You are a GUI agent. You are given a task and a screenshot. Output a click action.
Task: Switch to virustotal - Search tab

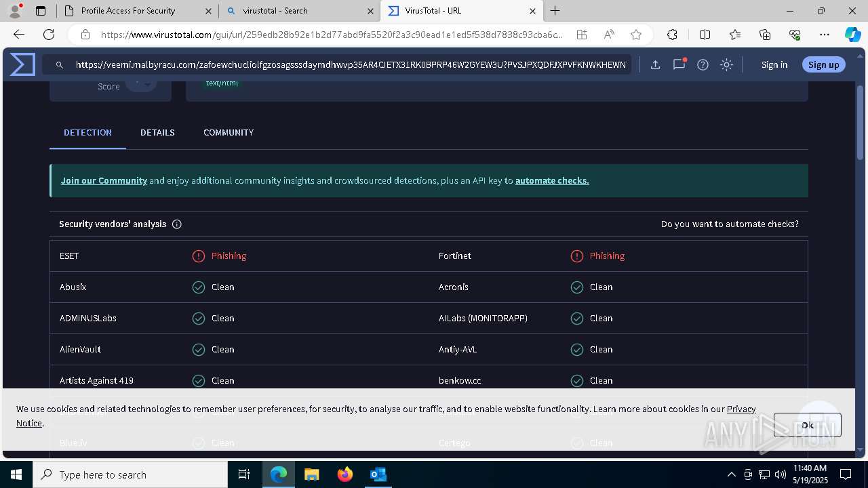pos(298,11)
